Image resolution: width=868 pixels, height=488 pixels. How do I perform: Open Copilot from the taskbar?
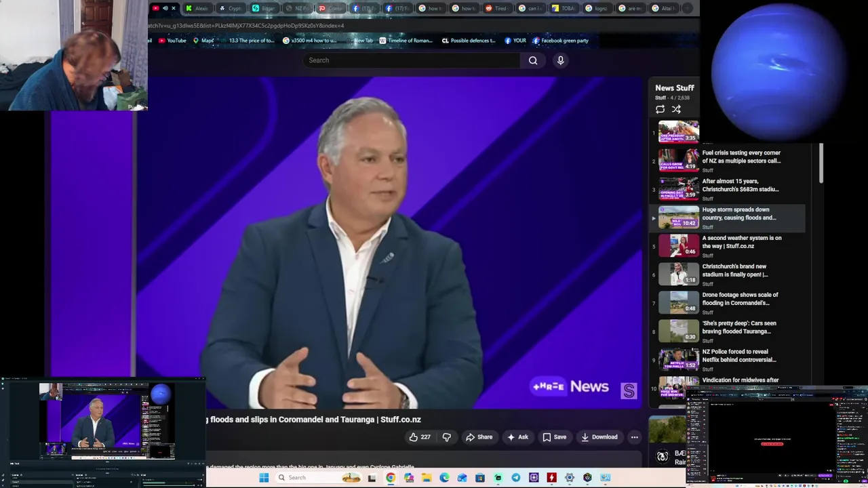click(408, 478)
